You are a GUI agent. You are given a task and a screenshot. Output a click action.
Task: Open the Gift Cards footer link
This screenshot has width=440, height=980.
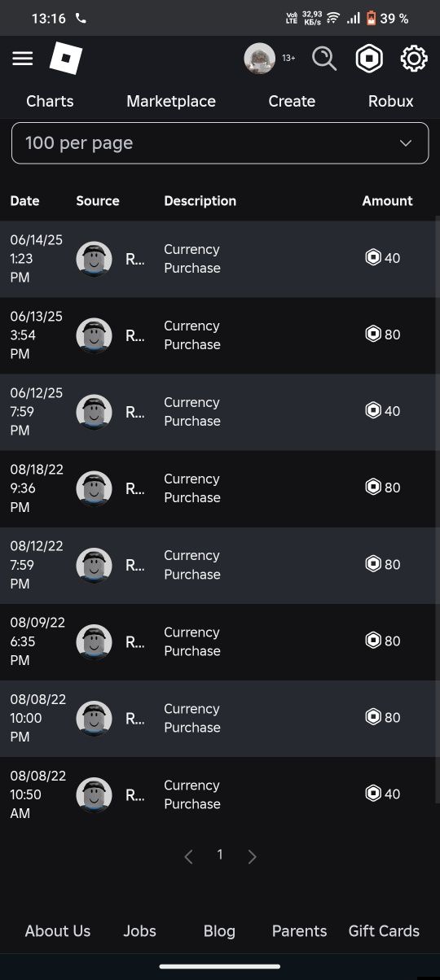point(384,931)
